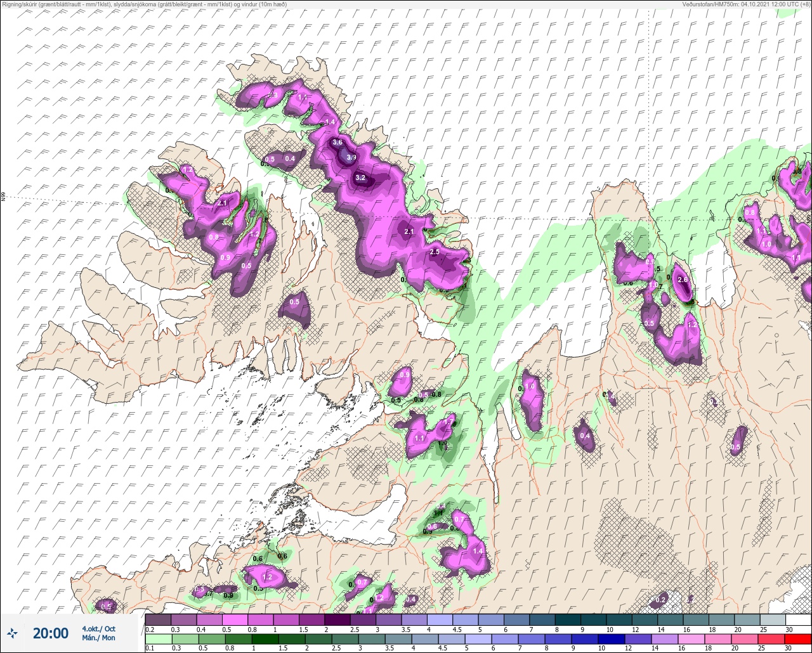Click the 'Mán./ Mon' weekday text
Image resolution: width=812 pixels, height=653 pixels.
99,638
